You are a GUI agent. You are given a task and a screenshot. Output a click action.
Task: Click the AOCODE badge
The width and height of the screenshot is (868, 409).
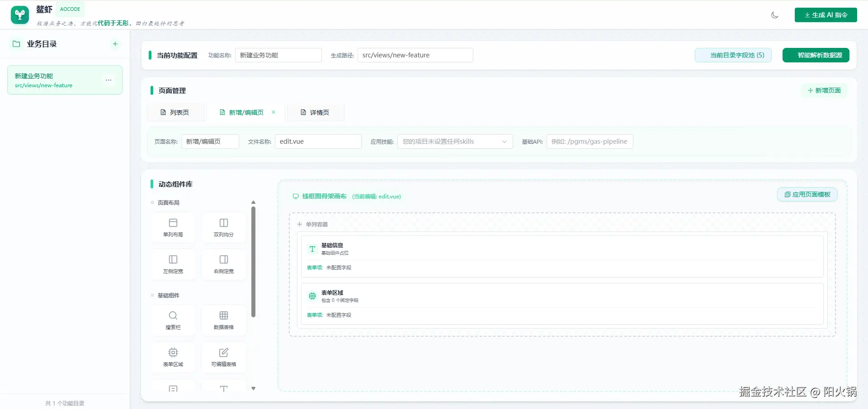pos(70,9)
